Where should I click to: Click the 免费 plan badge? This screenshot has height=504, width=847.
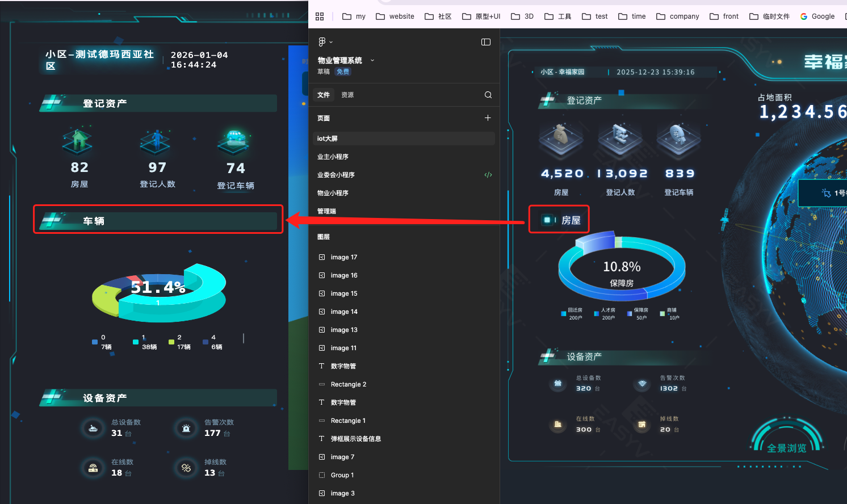tap(343, 72)
